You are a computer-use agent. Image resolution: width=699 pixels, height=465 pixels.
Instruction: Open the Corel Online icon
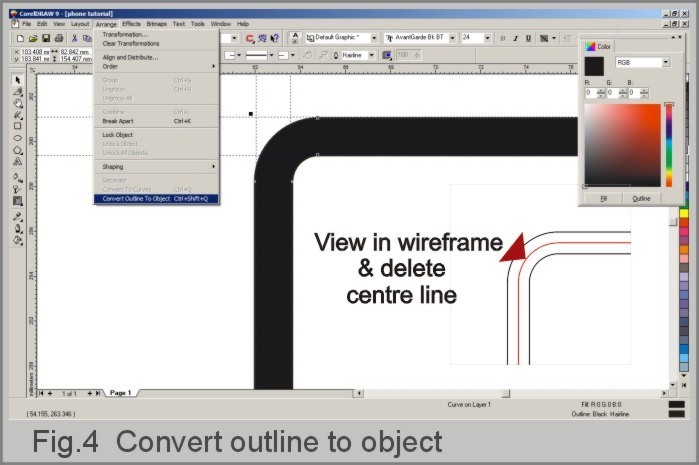263,38
